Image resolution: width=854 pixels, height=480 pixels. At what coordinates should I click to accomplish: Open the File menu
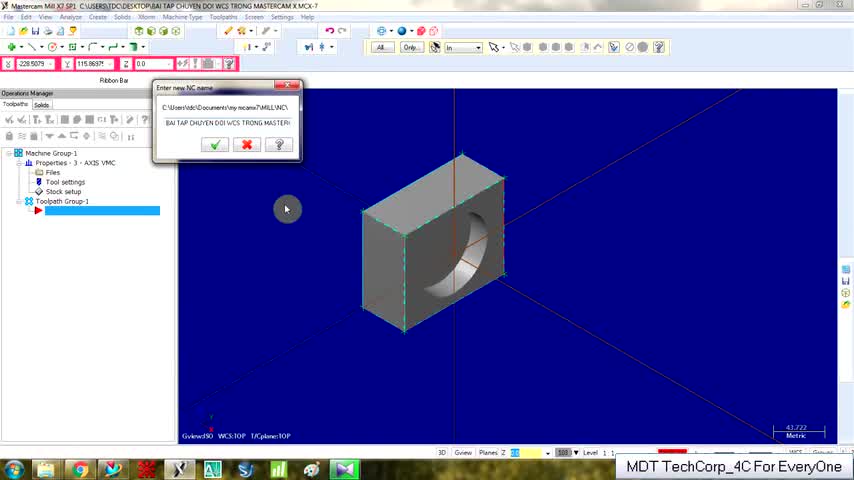pos(9,17)
